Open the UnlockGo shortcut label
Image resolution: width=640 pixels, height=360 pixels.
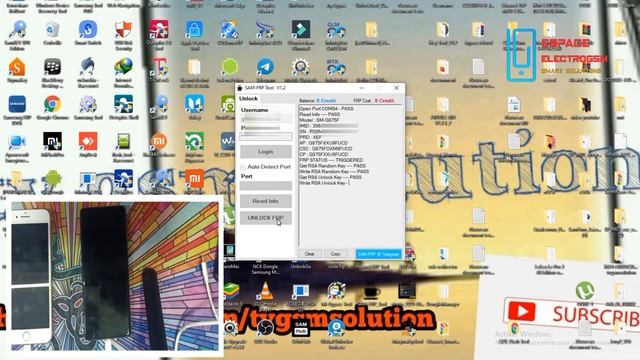coord(301,266)
